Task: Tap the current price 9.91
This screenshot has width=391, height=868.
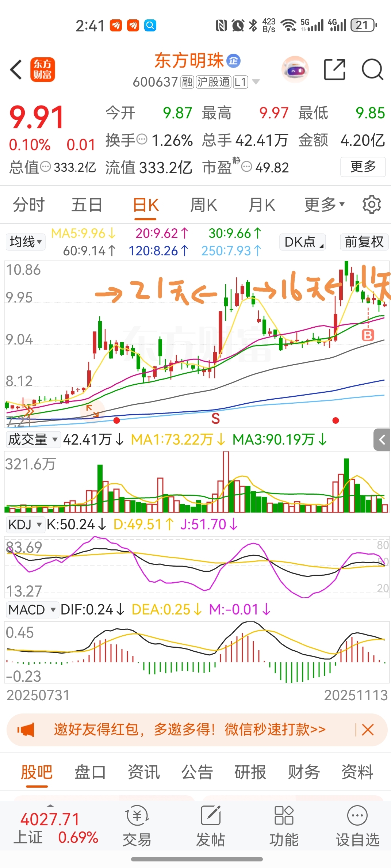Action: (37, 118)
